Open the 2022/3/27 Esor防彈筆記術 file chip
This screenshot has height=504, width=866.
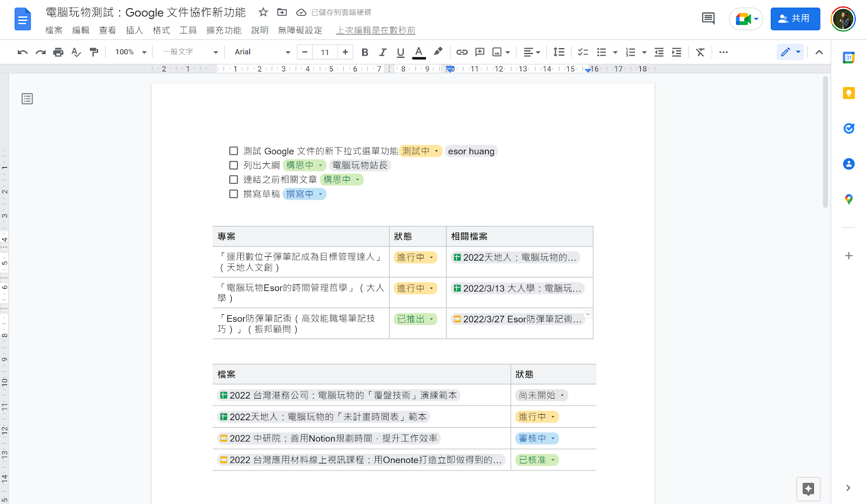tap(518, 319)
